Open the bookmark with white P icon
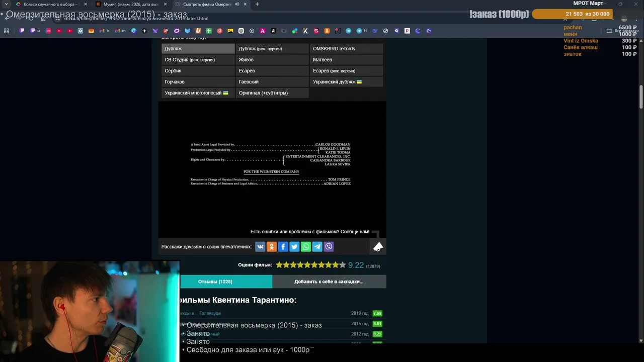644x362 pixels. tap(407, 31)
